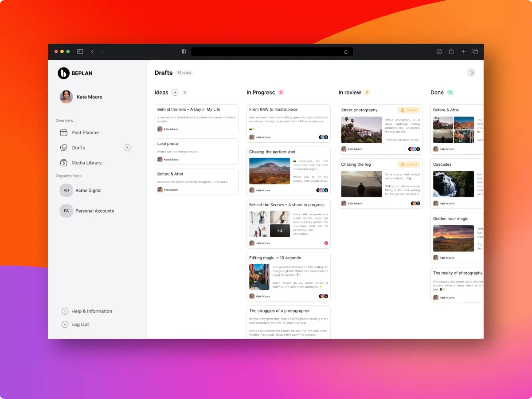
Task: Click the browser share icon
Action: (x=451, y=51)
